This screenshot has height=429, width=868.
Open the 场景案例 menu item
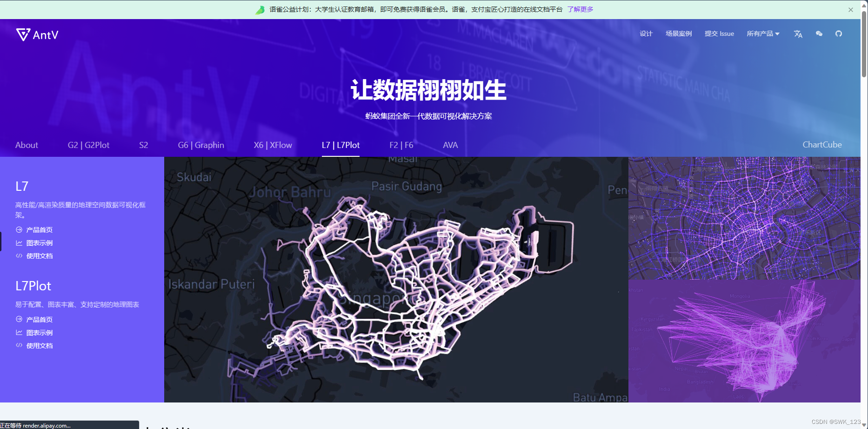click(679, 34)
